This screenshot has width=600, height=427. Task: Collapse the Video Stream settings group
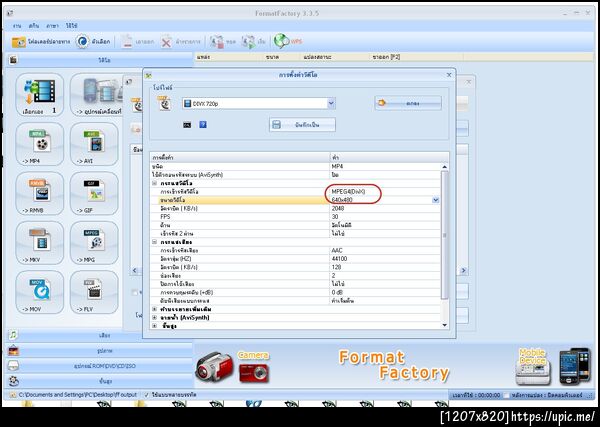pos(155,183)
